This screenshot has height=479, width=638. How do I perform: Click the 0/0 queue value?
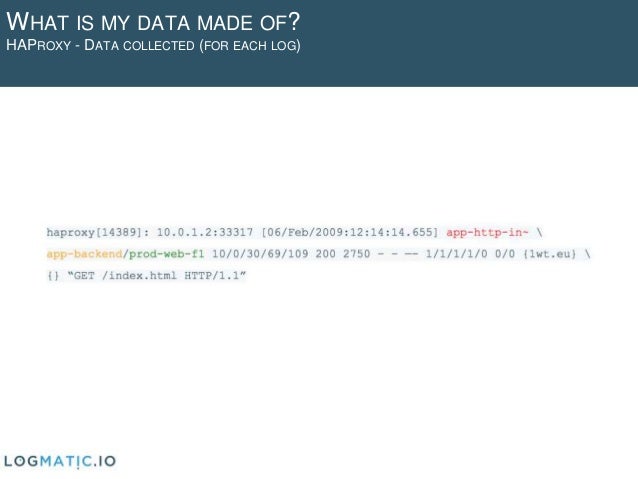pyautogui.click(x=505, y=254)
